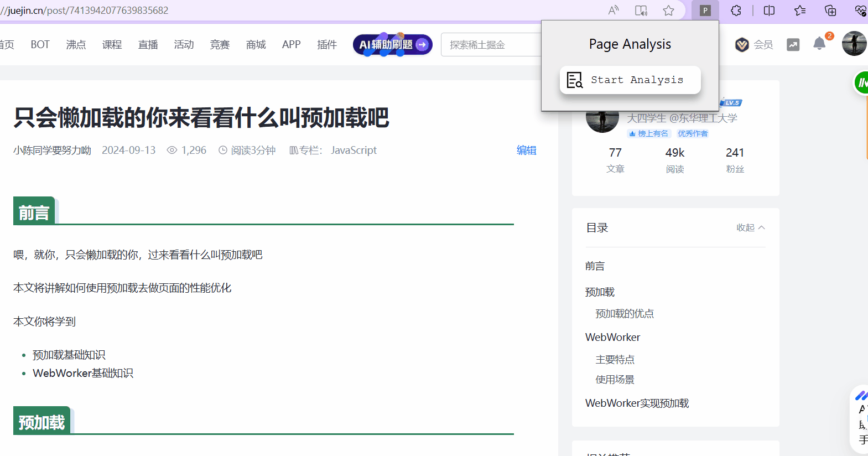Jump to 预加载的优点 in the table of contents
Viewport: 868px width, 456px height.
pos(625,314)
